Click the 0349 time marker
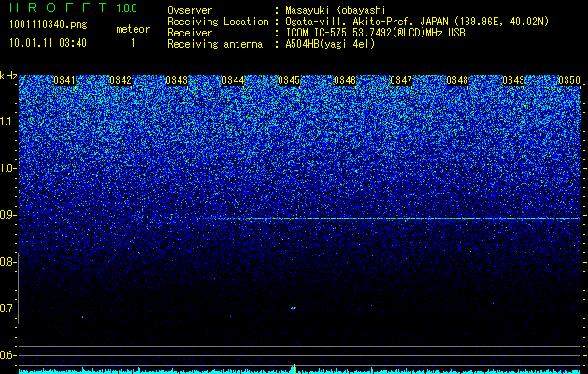 pos(513,80)
